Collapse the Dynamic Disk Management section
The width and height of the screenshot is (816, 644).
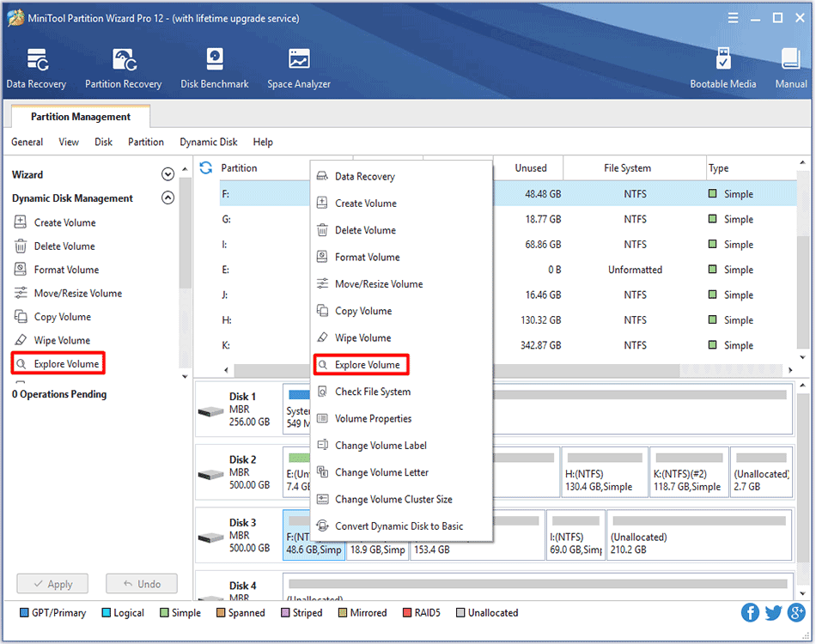pyautogui.click(x=167, y=198)
